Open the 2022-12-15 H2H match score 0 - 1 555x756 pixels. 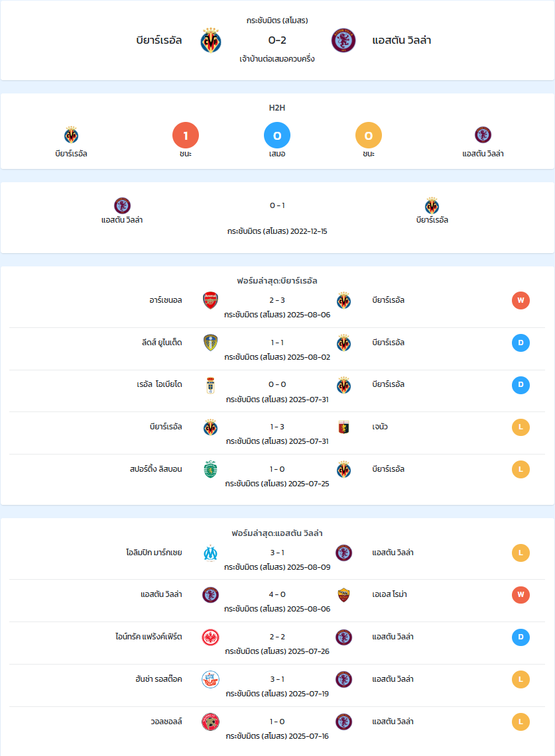click(277, 205)
